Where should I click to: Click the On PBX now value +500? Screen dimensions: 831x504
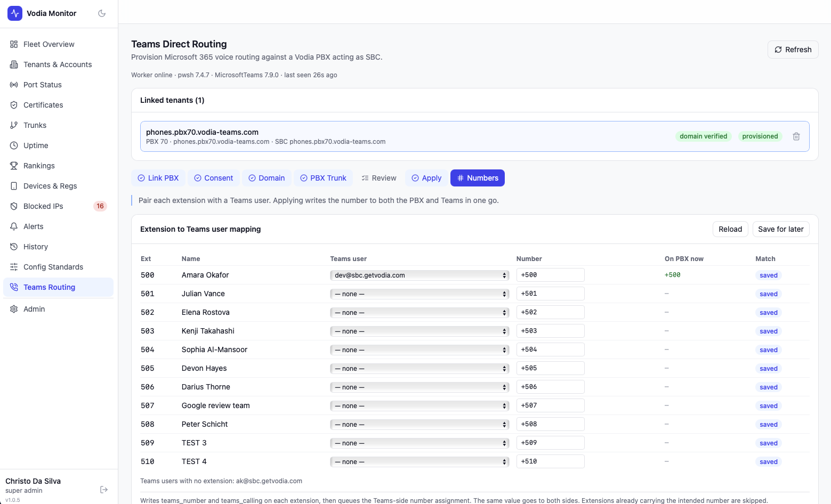pos(673,275)
